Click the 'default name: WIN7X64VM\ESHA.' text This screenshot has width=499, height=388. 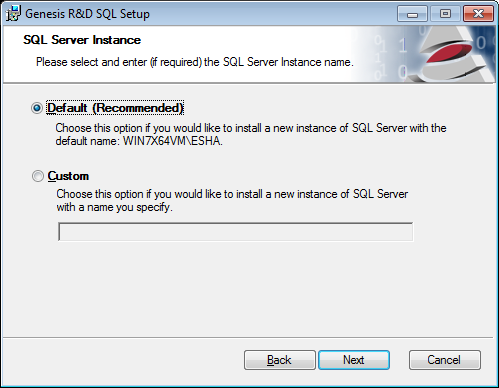[x=139, y=141]
